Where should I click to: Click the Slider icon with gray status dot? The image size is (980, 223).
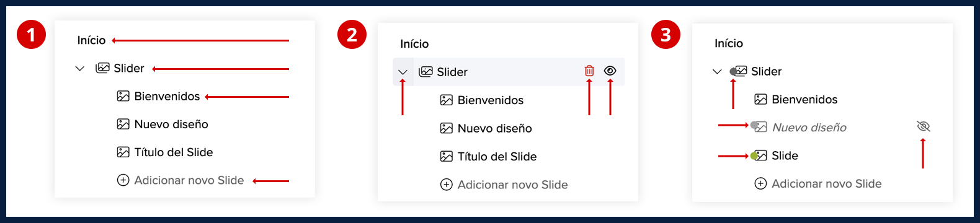(739, 71)
